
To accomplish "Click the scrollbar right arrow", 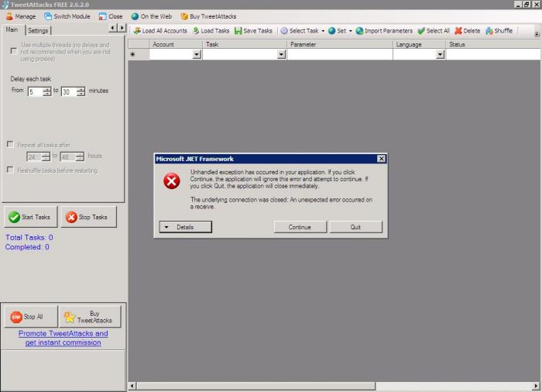I will 536,386.
